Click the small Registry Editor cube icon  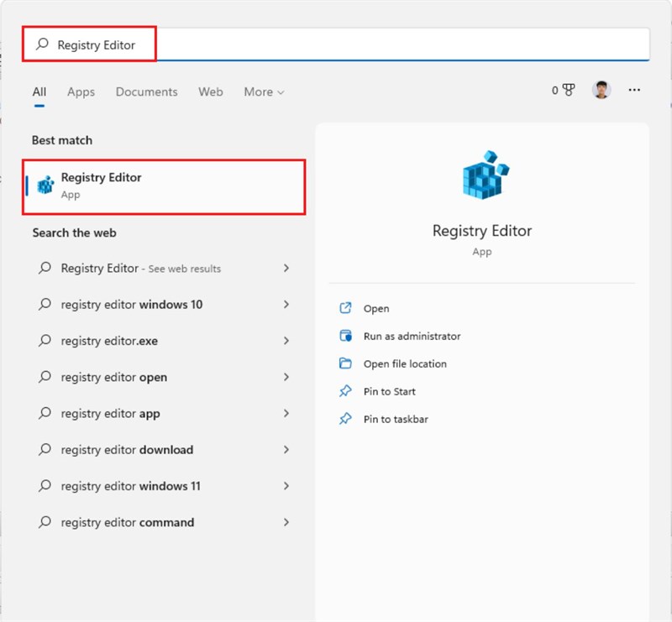point(45,185)
